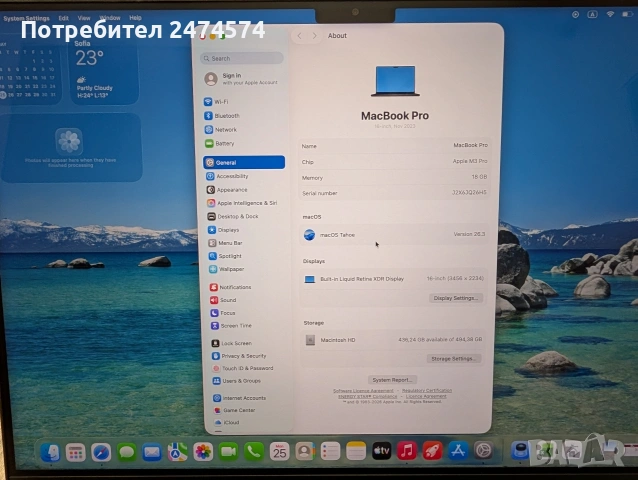Open the Edit menu

tap(63, 18)
